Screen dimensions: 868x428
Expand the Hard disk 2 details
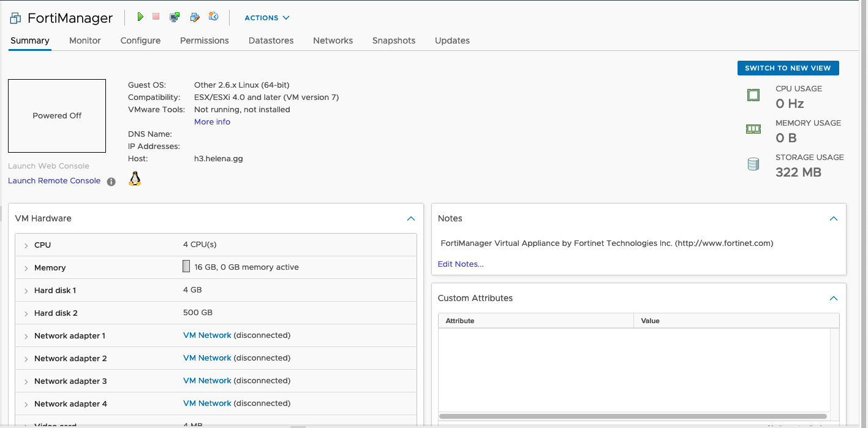click(x=26, y=313)
